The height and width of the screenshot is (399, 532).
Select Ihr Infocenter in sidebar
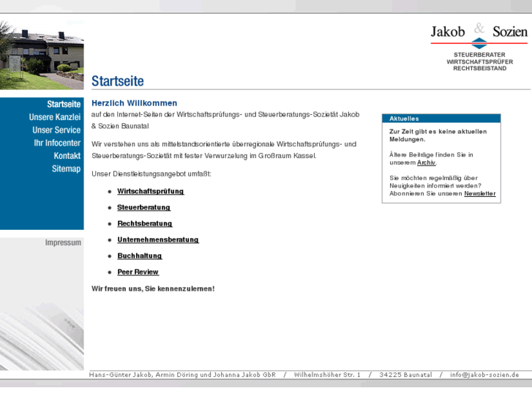click(x=57, y=143)
